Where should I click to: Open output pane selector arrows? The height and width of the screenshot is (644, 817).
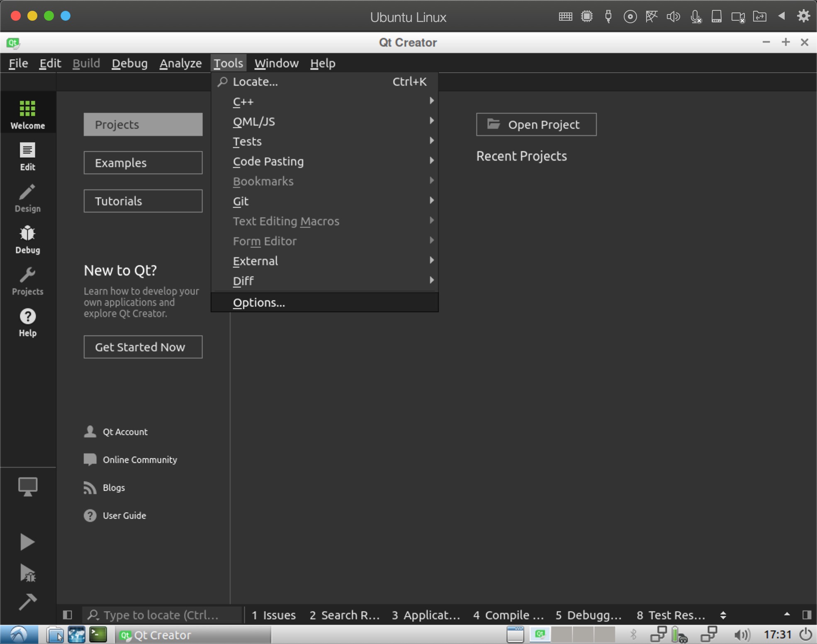click(723, 615)
